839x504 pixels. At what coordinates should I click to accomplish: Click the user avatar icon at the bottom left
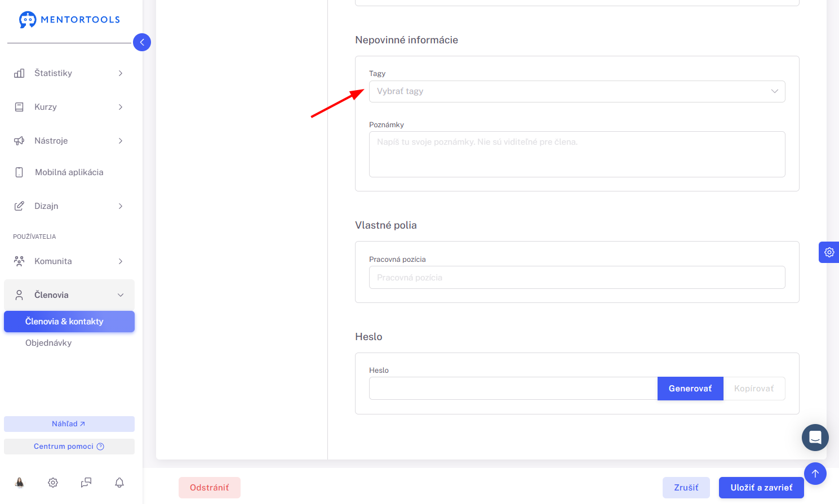(20, 483)
